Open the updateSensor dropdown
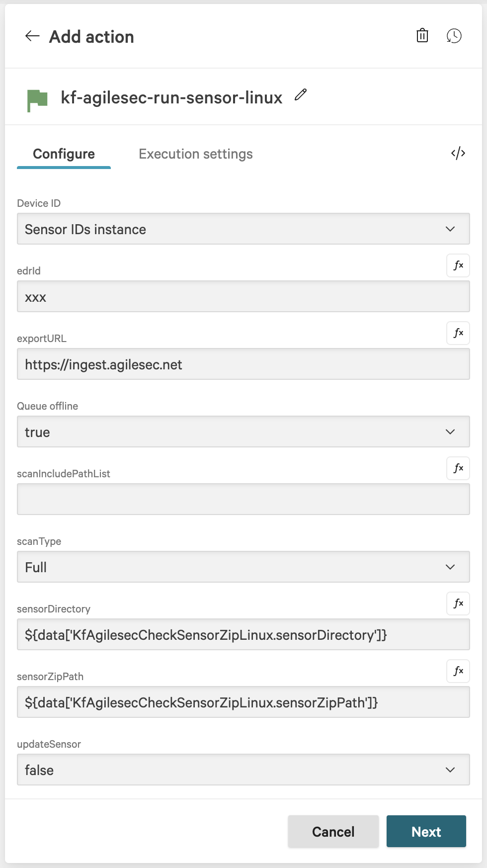Image resolution: width=487 pixels, height=868 pixels. tap(243, 770)
